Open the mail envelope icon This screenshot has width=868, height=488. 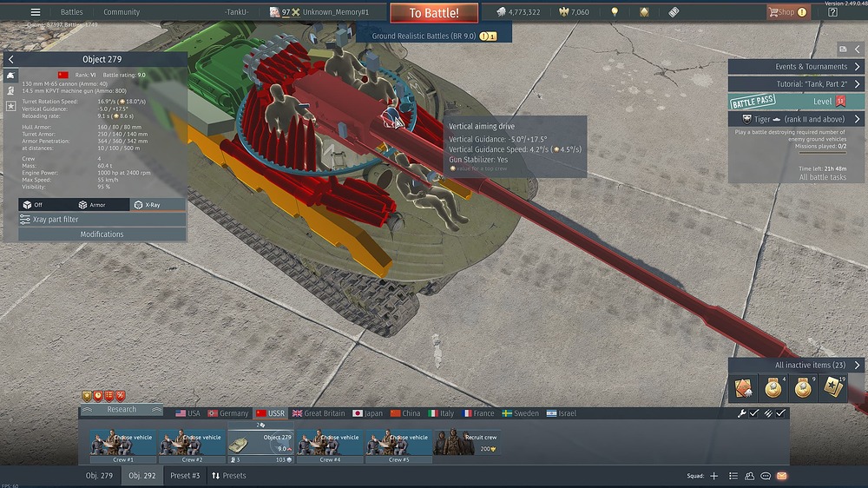point(781,476)
